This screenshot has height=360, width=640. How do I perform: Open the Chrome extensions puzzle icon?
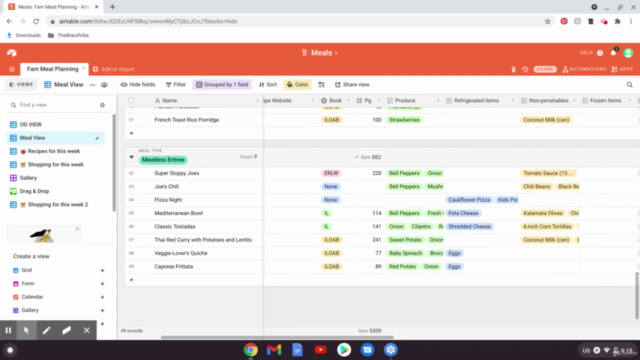tap(618, 21)
